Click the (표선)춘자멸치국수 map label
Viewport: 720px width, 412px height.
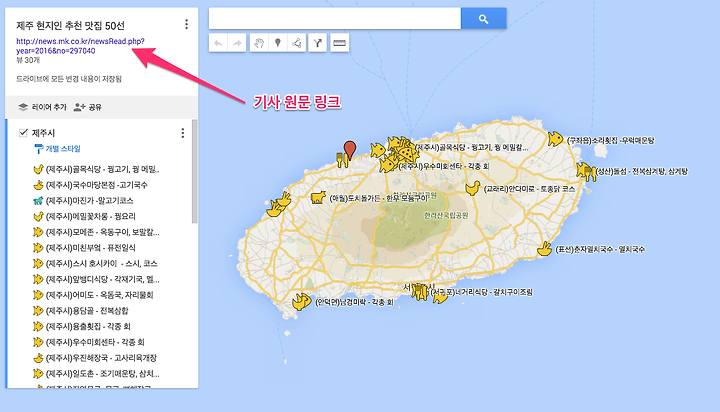[600, 249]
